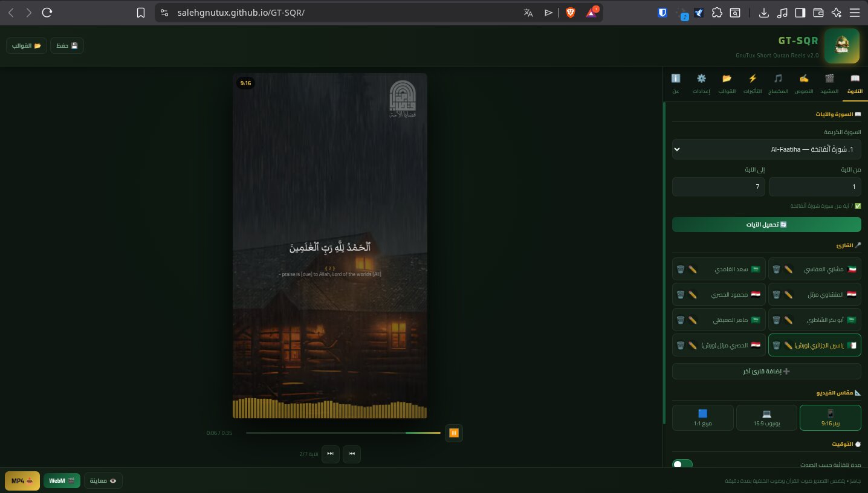Click the تحميل الآيات load verses button
This screenshot has height=493, width=868.
point(766,225)
